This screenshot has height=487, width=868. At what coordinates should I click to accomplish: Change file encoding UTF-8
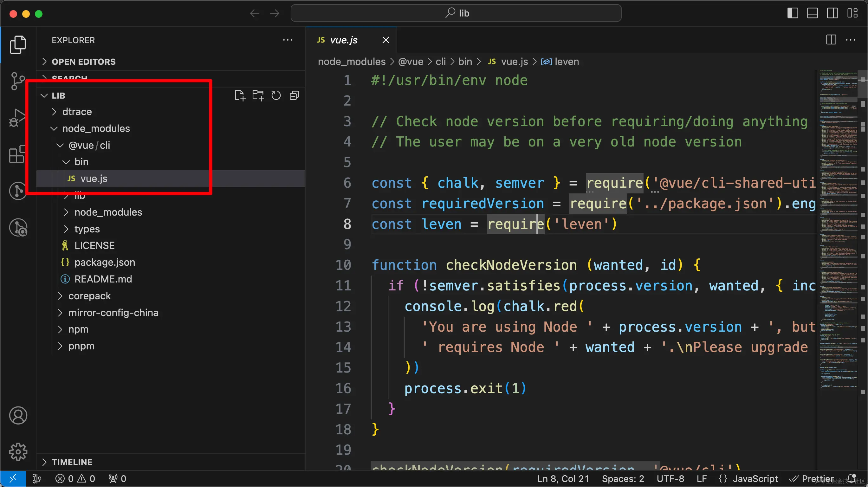(670, 478)
